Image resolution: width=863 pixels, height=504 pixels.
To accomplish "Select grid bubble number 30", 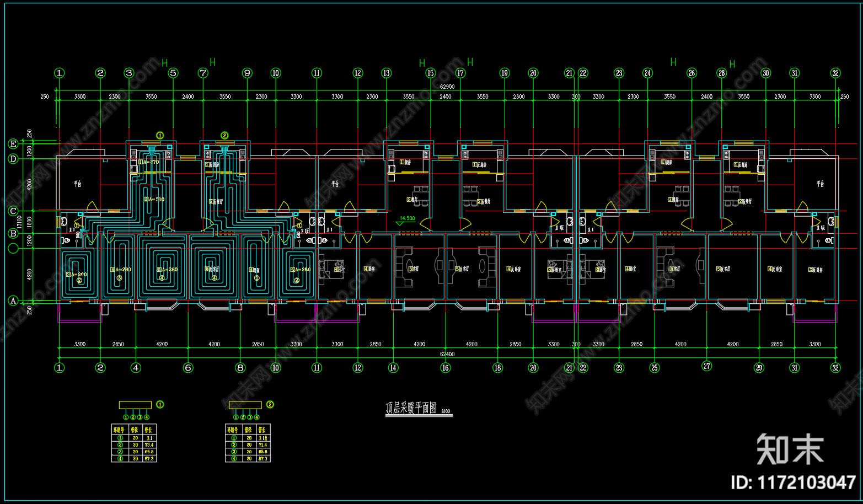I will click(x=765, y=73).
